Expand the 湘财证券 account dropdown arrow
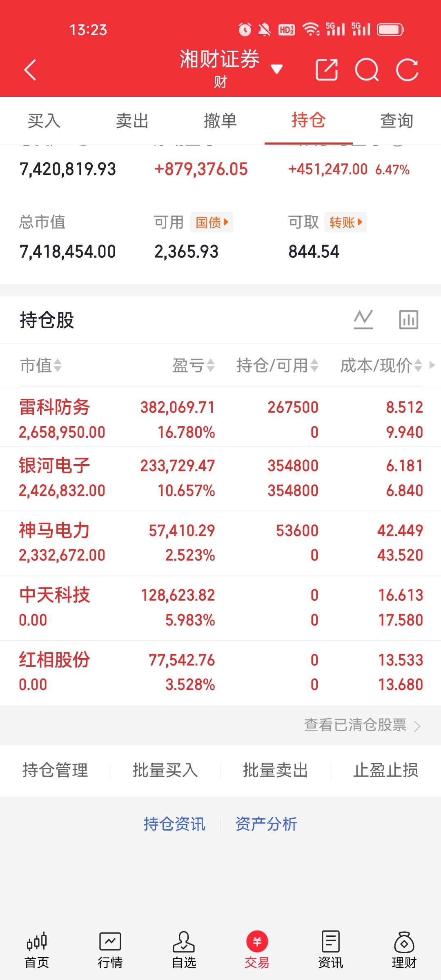This screenshot has width=441, height=980. [277, 69]
